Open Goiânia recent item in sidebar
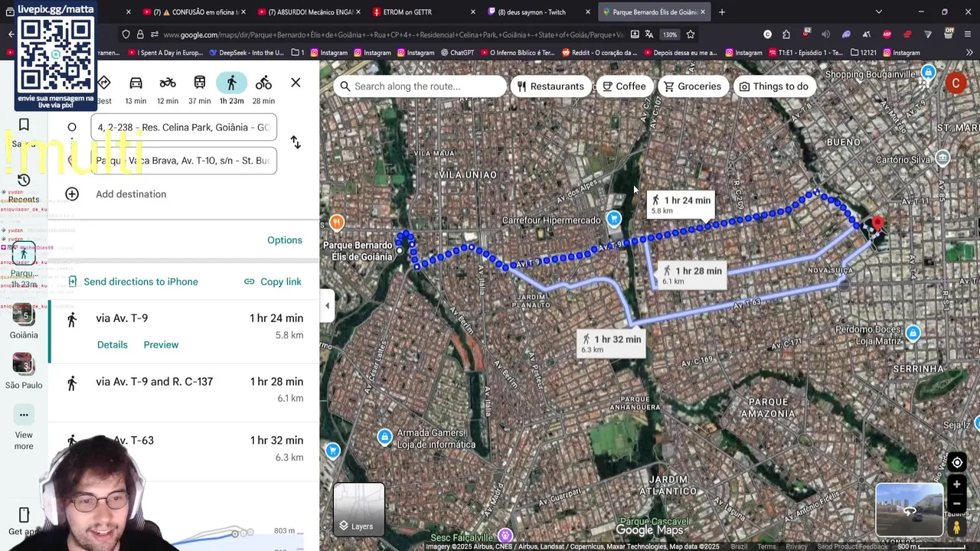Screen dimensions: 980x551 (24, 322)
